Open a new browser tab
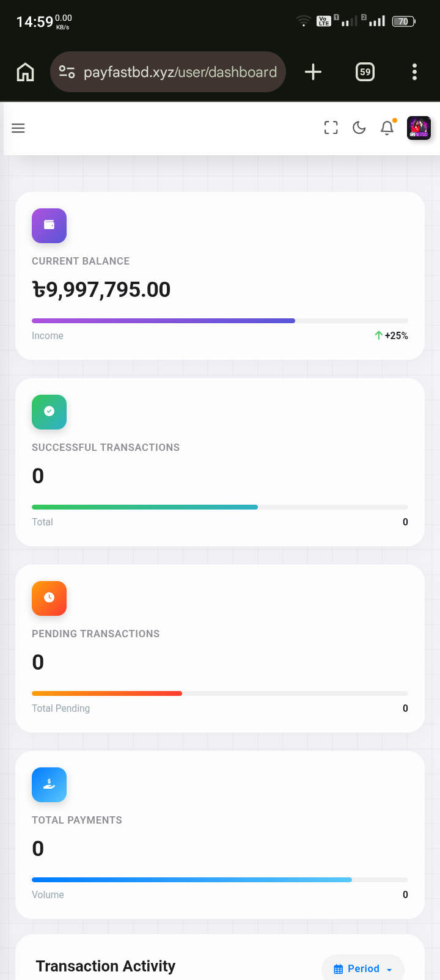This screenshot has height=980, width=440. pos(313,72)
